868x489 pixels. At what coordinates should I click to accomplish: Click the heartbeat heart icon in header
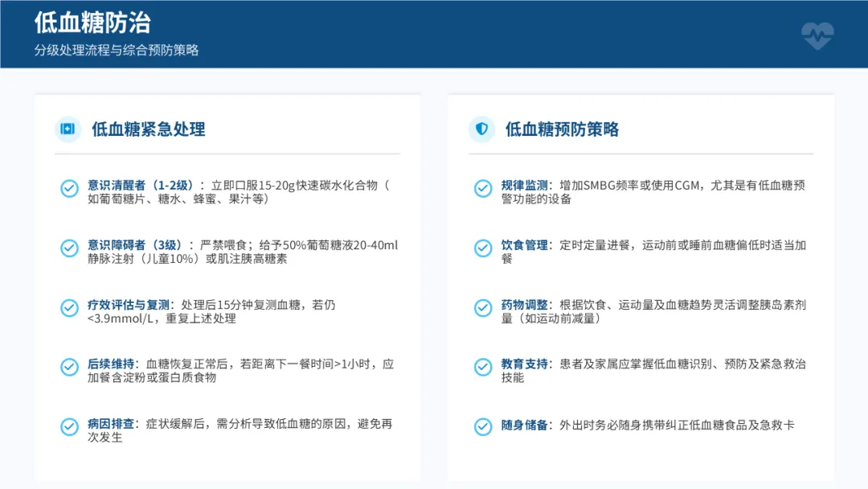point(817,36)
